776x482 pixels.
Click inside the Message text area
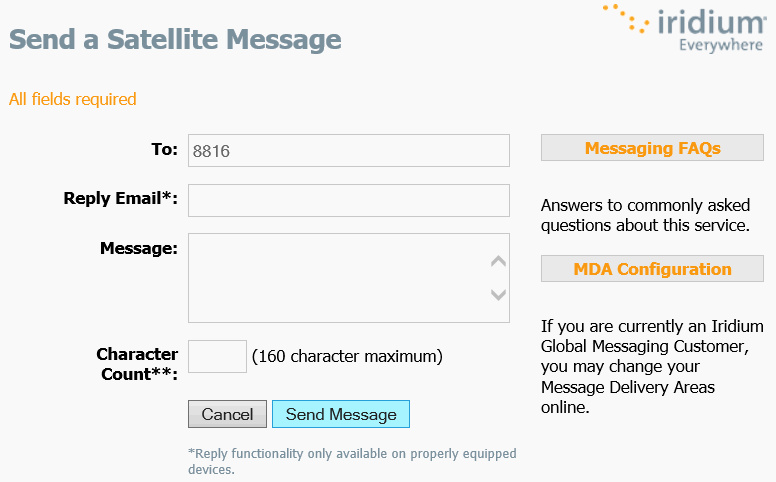pyautogui.click(x=339, y=278)
